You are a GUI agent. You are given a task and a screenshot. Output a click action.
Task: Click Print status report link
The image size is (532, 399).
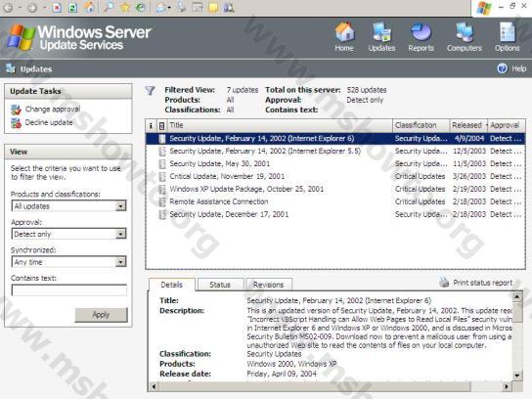coord(483,283)
